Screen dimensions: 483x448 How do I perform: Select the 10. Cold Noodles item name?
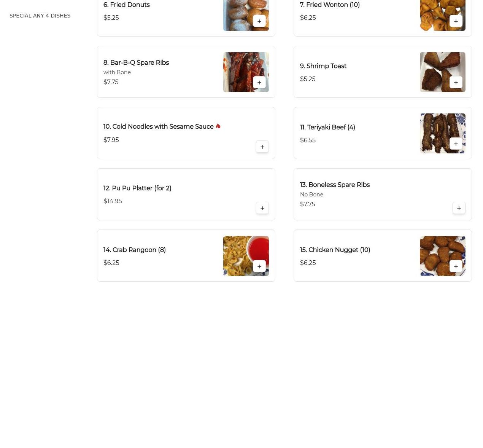point(158,127)
